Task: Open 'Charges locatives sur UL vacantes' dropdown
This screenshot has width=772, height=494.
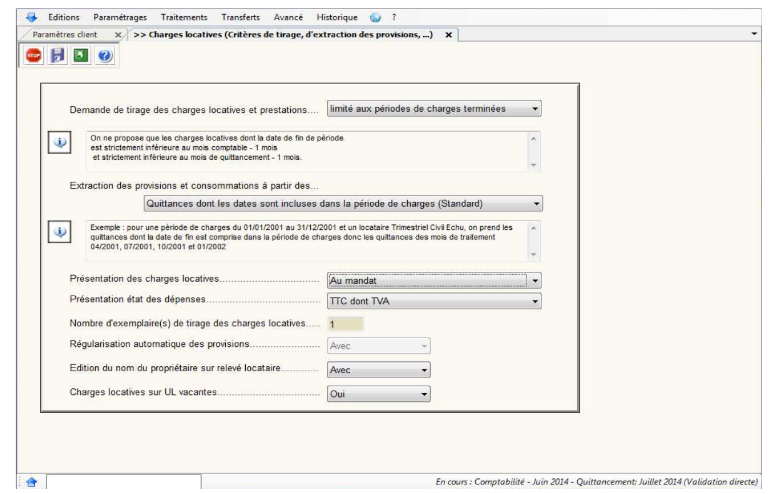Action: pyautogui.click(x=378, y=394)
